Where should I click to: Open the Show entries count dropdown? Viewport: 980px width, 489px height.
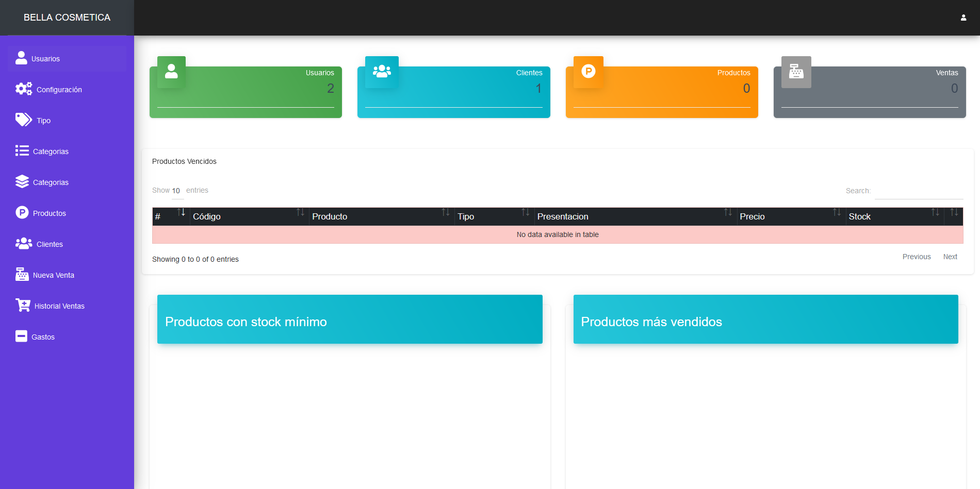click(177, 191)
